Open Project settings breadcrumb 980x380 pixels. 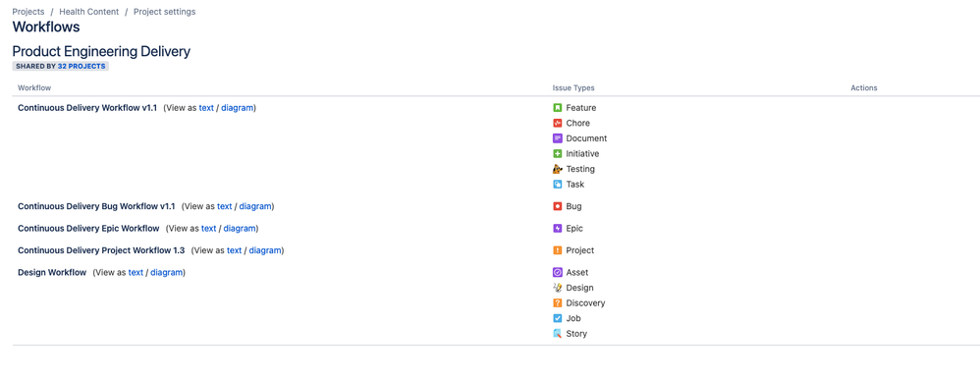(x=164, y=11)
